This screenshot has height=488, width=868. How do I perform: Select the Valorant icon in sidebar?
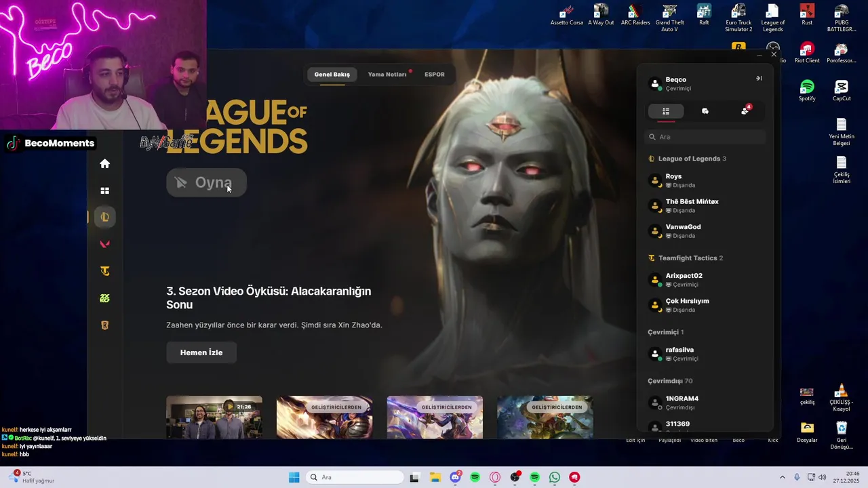click(x=104, y=244)
